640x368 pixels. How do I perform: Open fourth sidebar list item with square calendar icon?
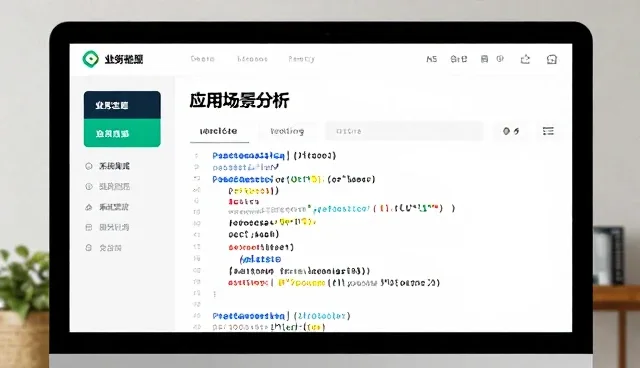pyautogui.click(x=107, y=227)
